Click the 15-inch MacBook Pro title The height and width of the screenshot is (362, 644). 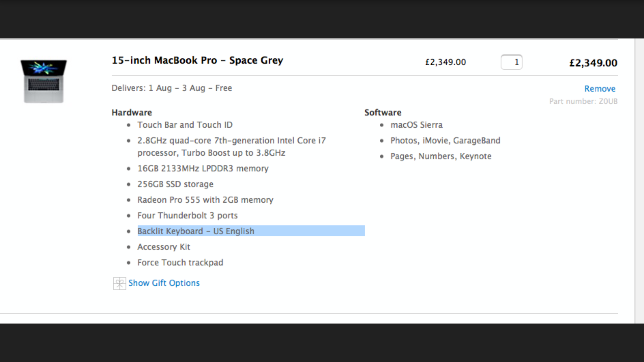pyautogui.click(x=197, y=60)
